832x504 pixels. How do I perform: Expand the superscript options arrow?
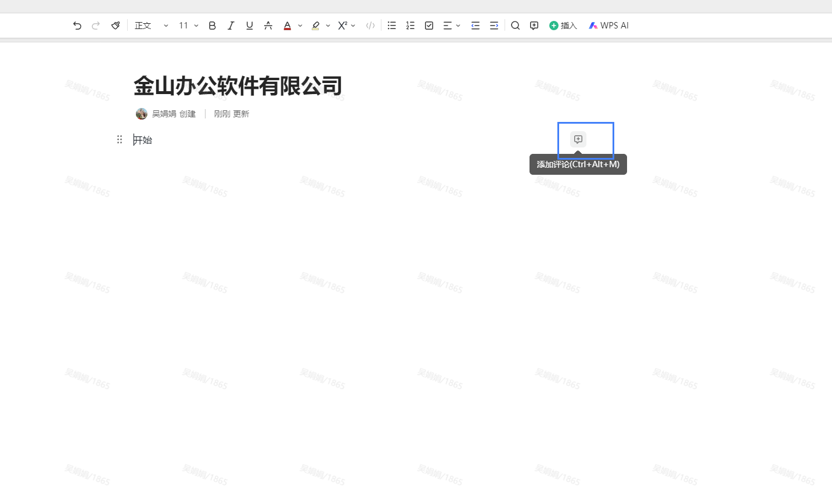click(x=353, y=26)
